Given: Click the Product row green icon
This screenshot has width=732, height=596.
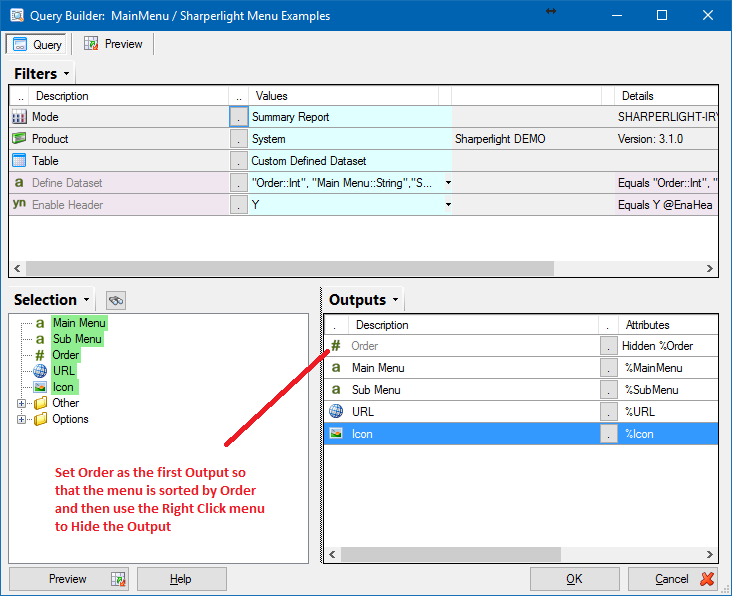Looking at the screenshot, I should (x=19, y=139).
